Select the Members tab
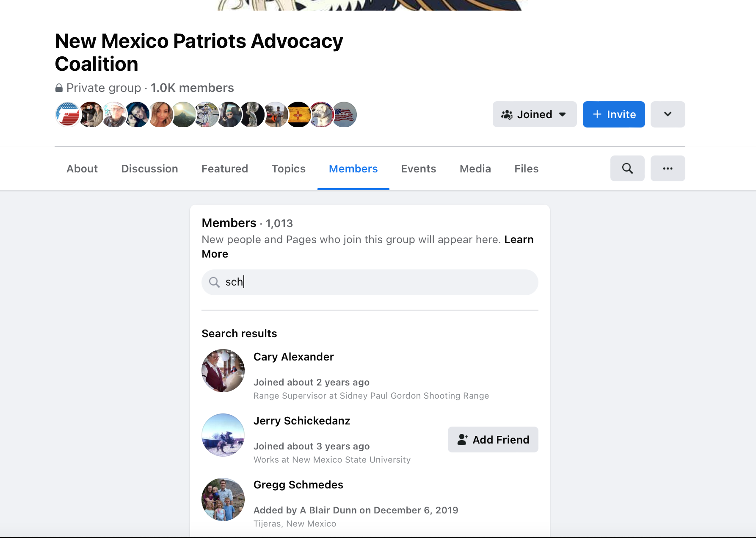The image size is (756, 538). click(x=353, y=169)
